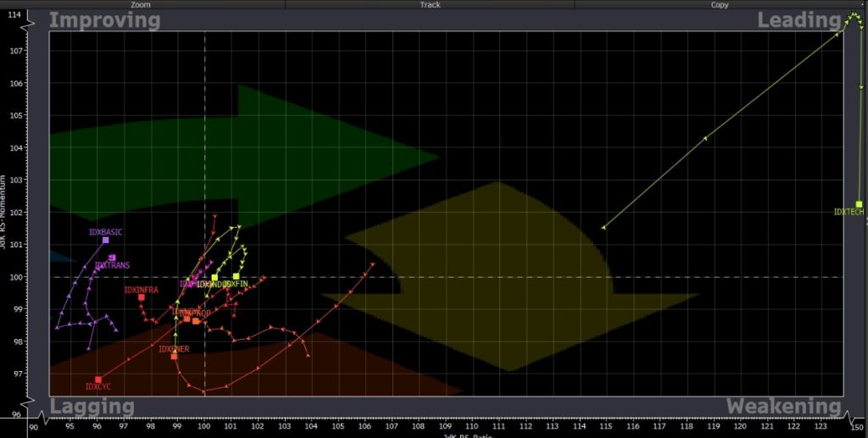This screenshot has height=438, width=868.
Task: Select the IDXINDUS yellow-green square marker
Action: [214, 278]
